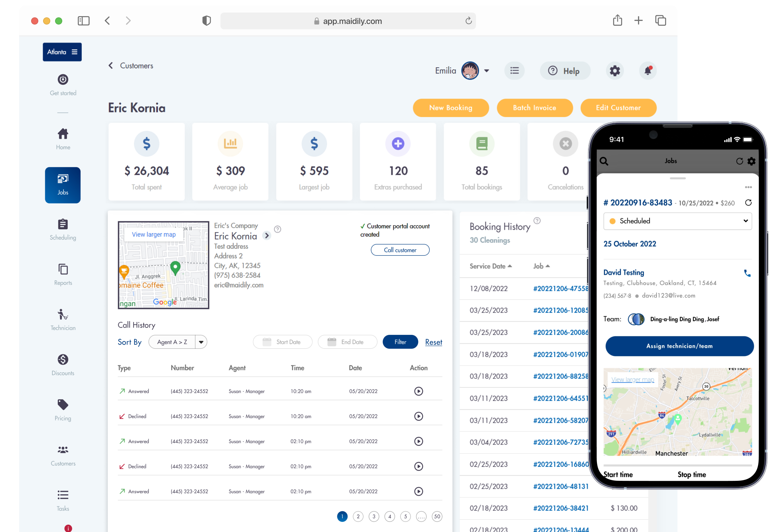Screen dimensions: 781x532
Task: Click the Start Date input field
Action: coord(282,342)
